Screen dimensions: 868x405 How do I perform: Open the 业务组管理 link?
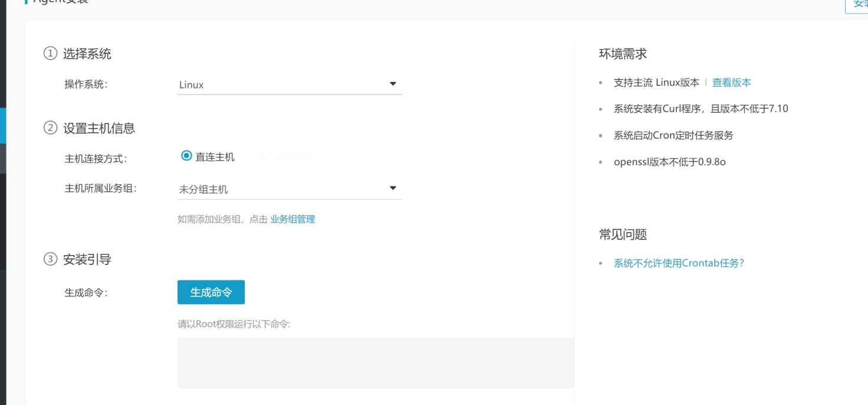(x=292, y=219)
